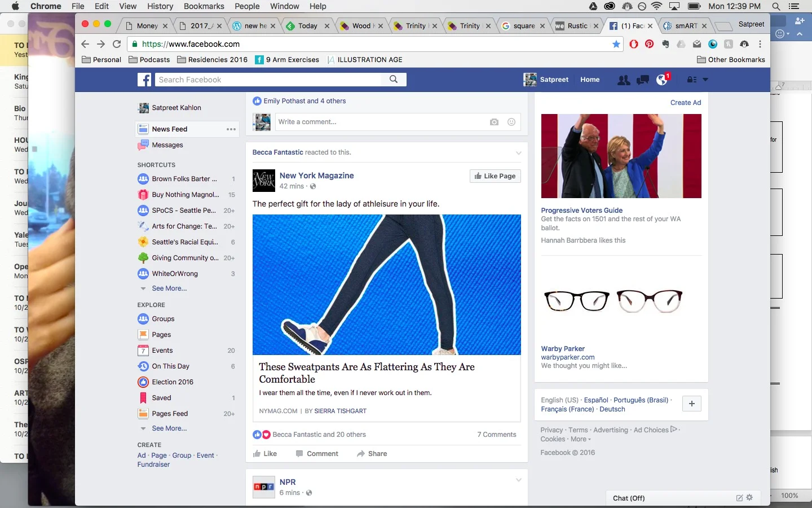Image resolution: width=812 pixels, height=508 pixels.
Task: Open the Podcasts bookmark folder
Action: (149, 60)
